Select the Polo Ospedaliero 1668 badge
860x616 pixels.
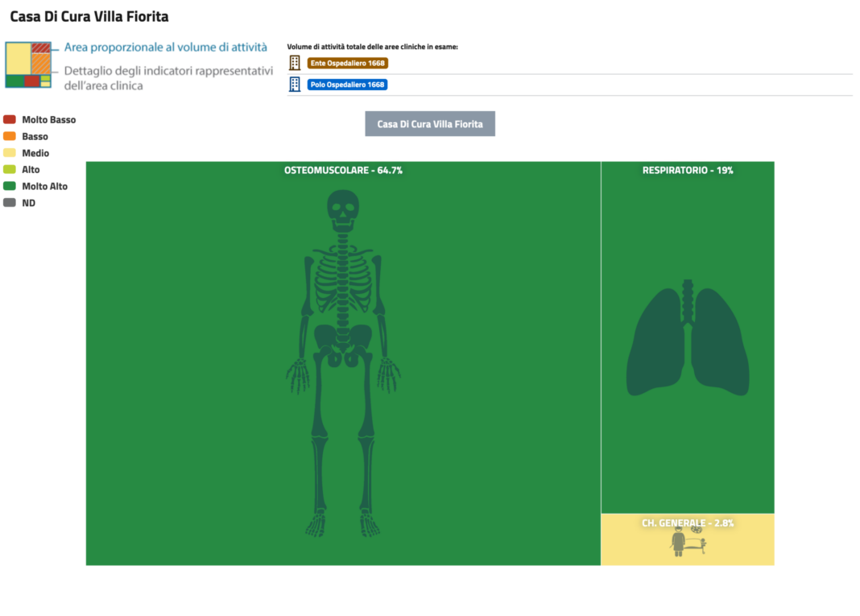pyautogui.click(x=347, y=85)
